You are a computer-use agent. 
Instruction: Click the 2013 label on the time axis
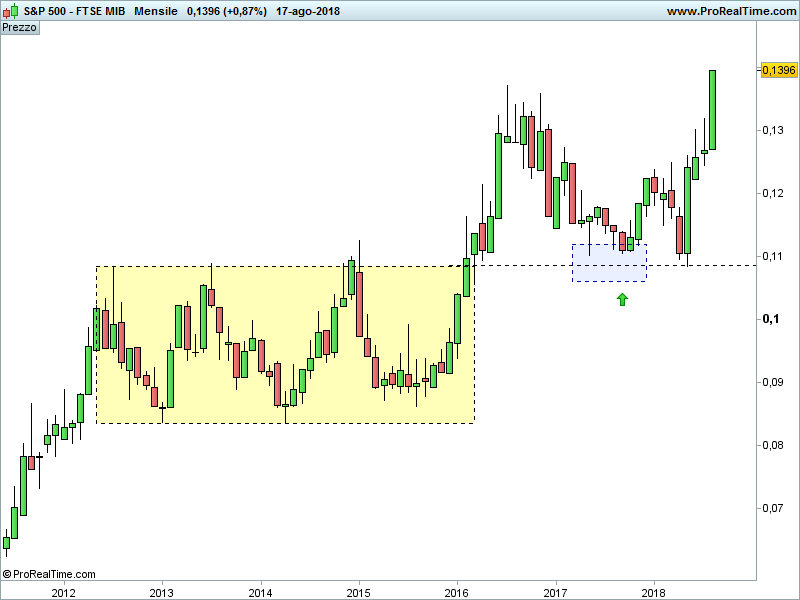coord(162,593)
